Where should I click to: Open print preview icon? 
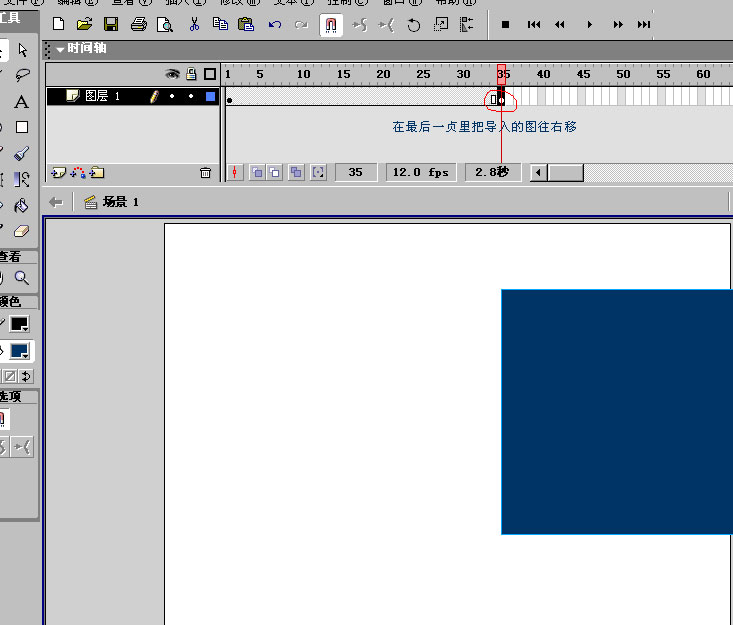pos(165,24)
